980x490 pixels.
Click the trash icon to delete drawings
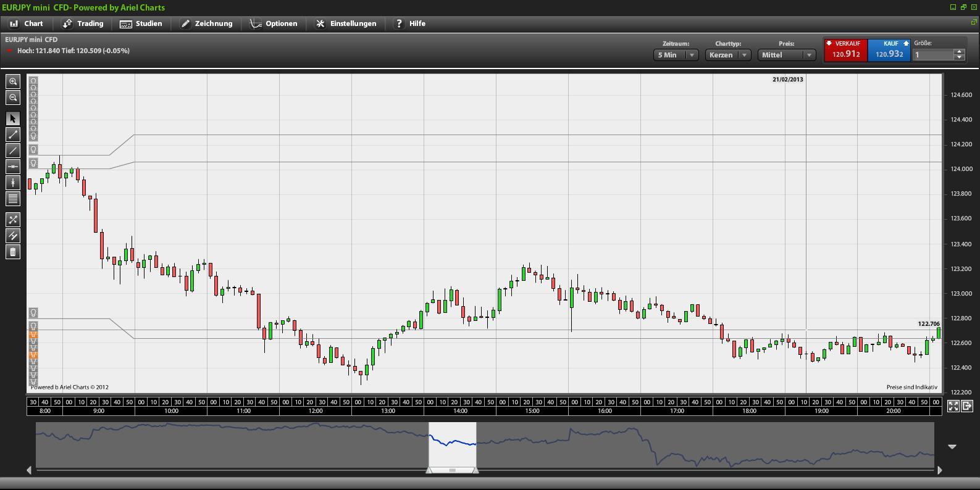coord(13,252)
